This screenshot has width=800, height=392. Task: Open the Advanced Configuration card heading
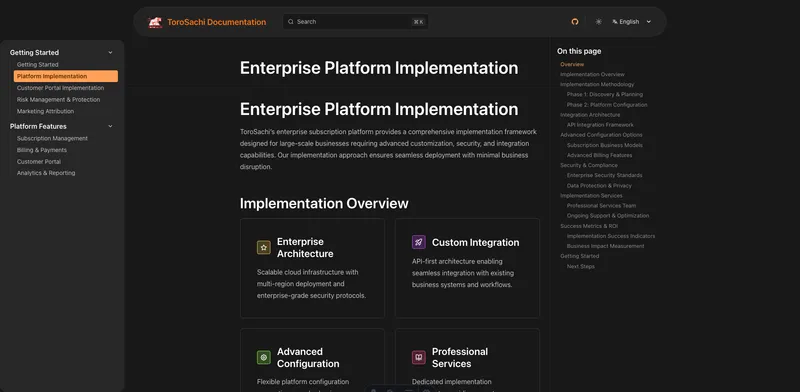(308, 357)
